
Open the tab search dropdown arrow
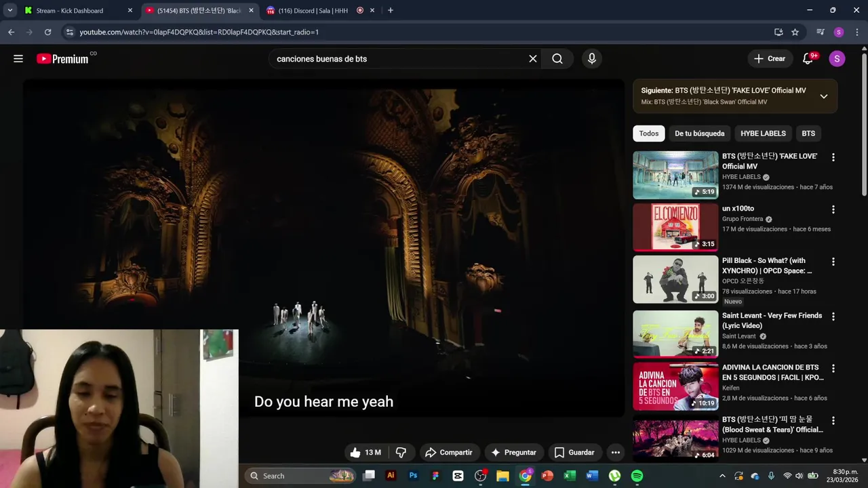pos(9,10)
